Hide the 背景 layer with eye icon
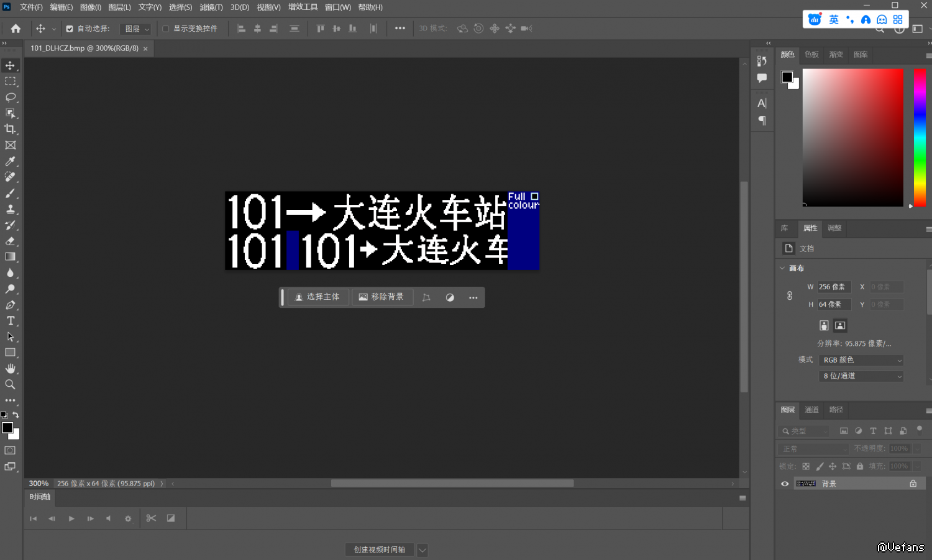This screenshot has height=560, width=932. coord(785,484)
